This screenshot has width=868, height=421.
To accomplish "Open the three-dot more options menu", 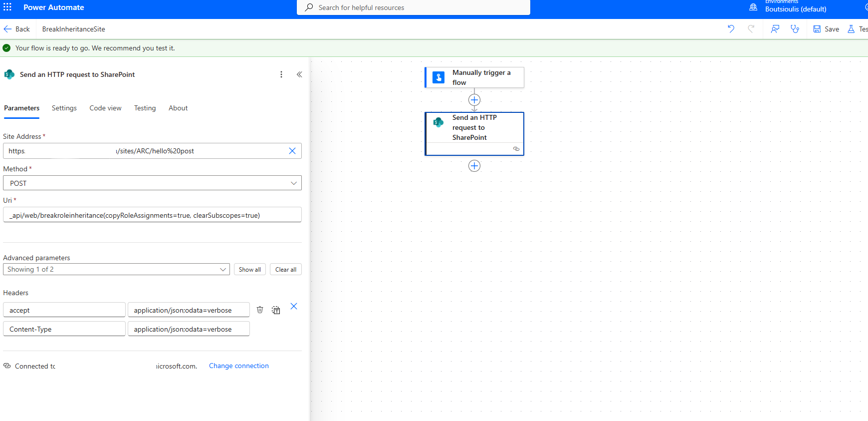I will click(x=281, y=74).
